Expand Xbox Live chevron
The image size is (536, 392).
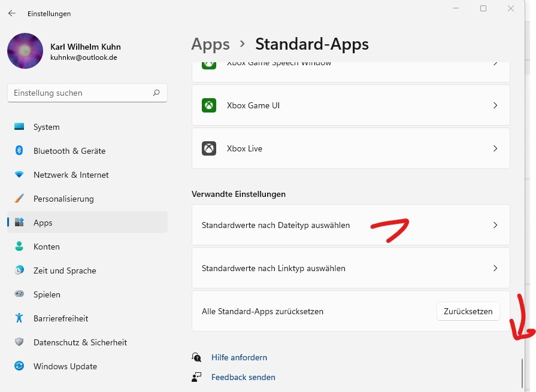(495, 148)
